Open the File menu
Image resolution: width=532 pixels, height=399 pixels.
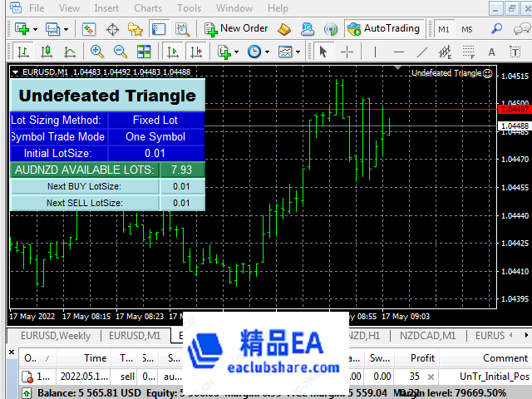pyautogui.click(x=37, y=7)
